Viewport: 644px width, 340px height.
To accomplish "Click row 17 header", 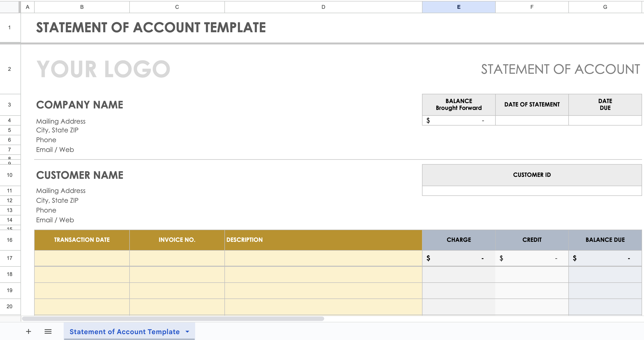I will coord(10,258).
